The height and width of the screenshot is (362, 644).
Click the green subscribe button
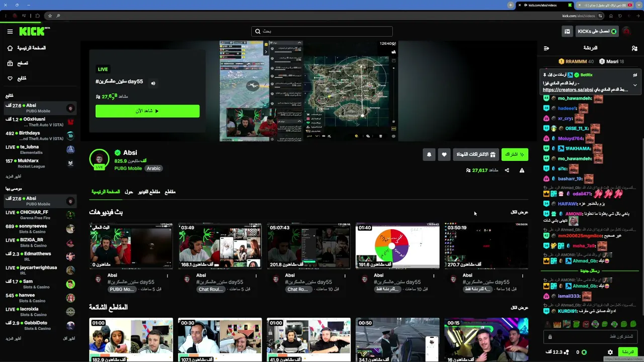(515, 154)
